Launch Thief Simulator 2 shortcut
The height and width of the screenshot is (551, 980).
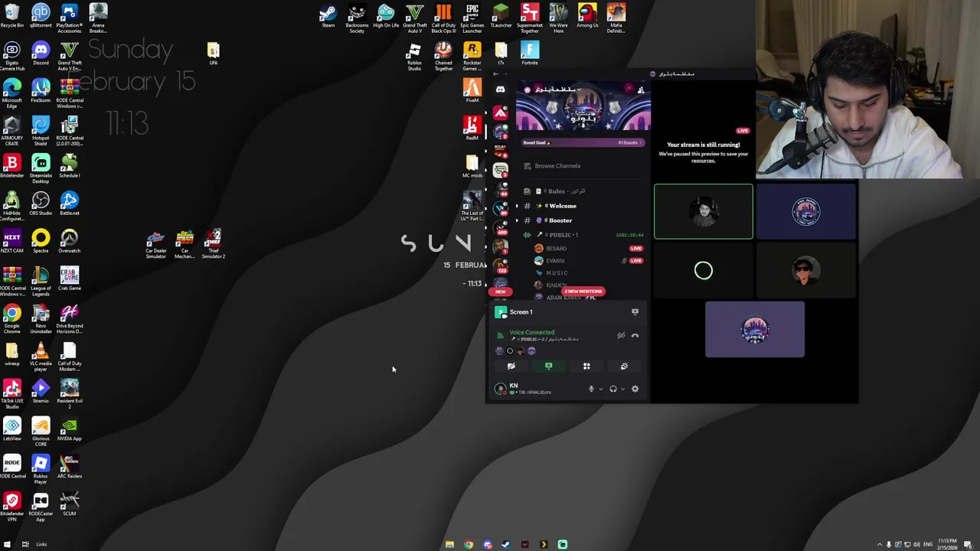click(x=214, y=244)
